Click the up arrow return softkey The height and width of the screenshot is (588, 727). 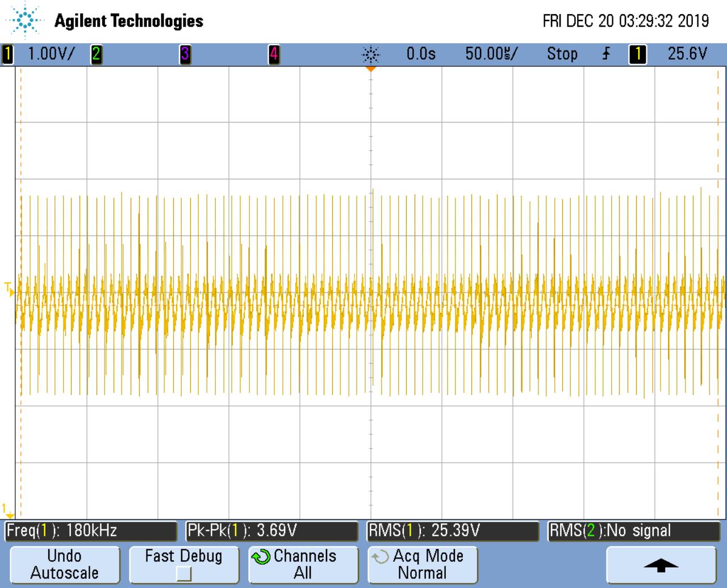(x=661, y=564)
